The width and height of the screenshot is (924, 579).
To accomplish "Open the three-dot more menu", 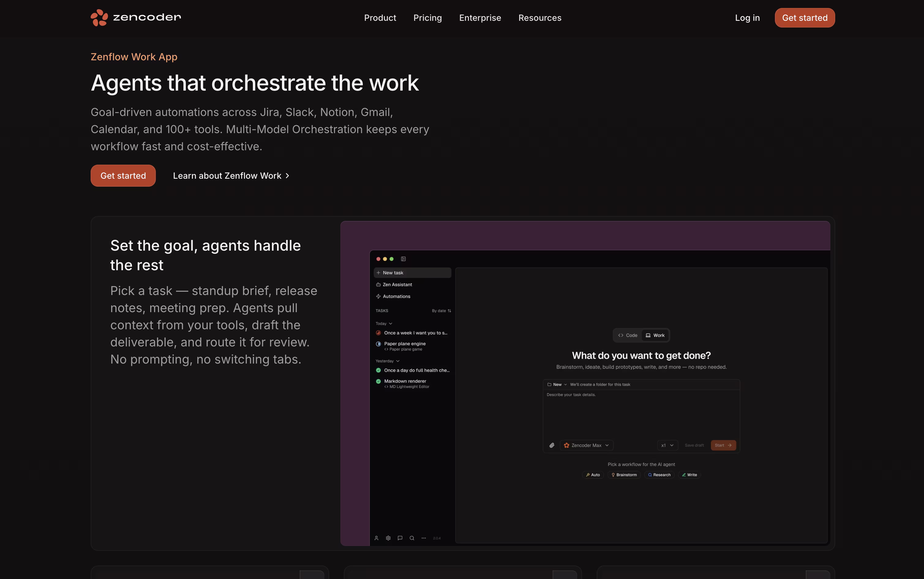I will click(x=424, y=538).
